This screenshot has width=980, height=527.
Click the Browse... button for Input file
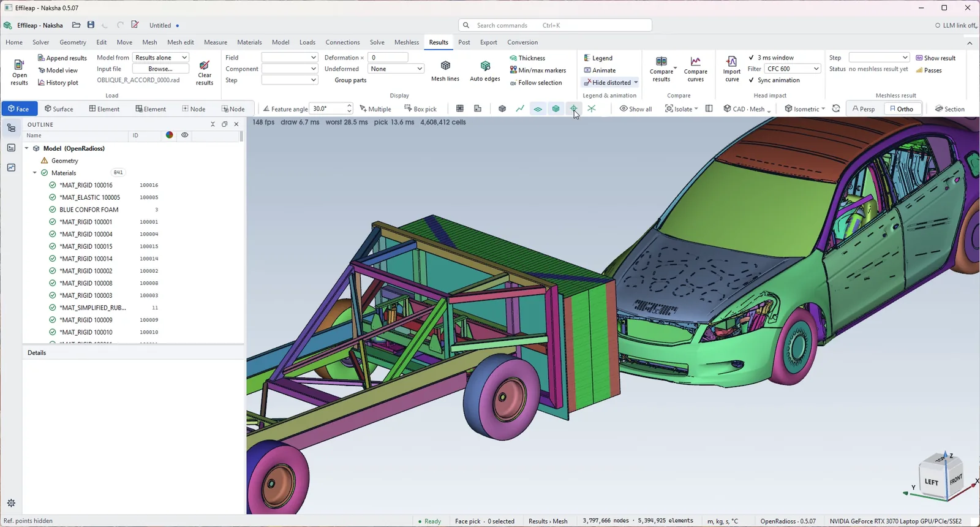click(x=160, y=69)
